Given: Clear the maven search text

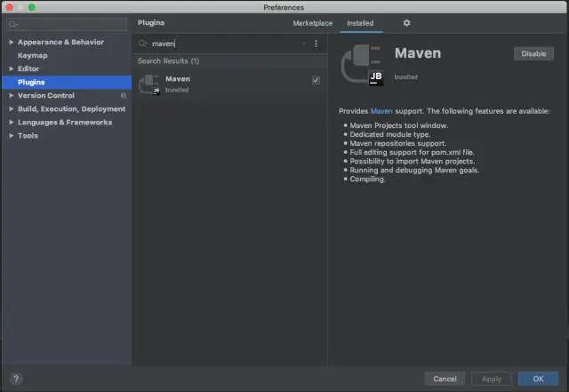Looking at the screenshot, I should tap(304, 44).
